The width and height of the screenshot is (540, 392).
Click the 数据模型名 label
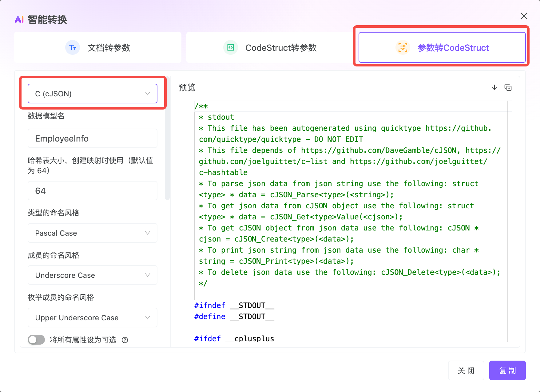(x=46, y=116)
